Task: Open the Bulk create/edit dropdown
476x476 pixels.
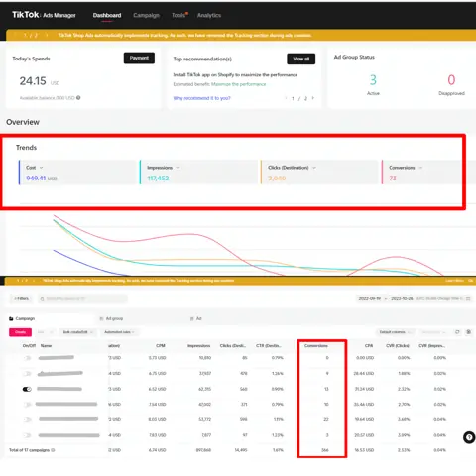Action: point(78,332)
